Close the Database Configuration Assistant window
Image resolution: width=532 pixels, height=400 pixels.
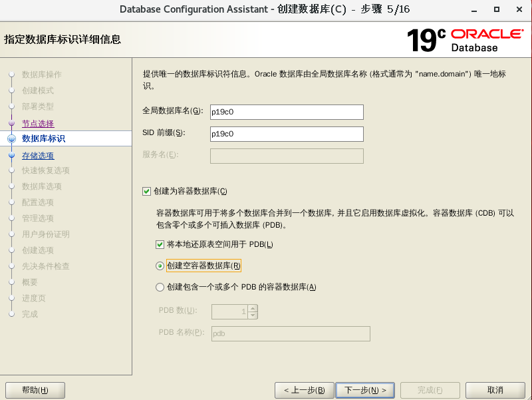click(519, 9)
